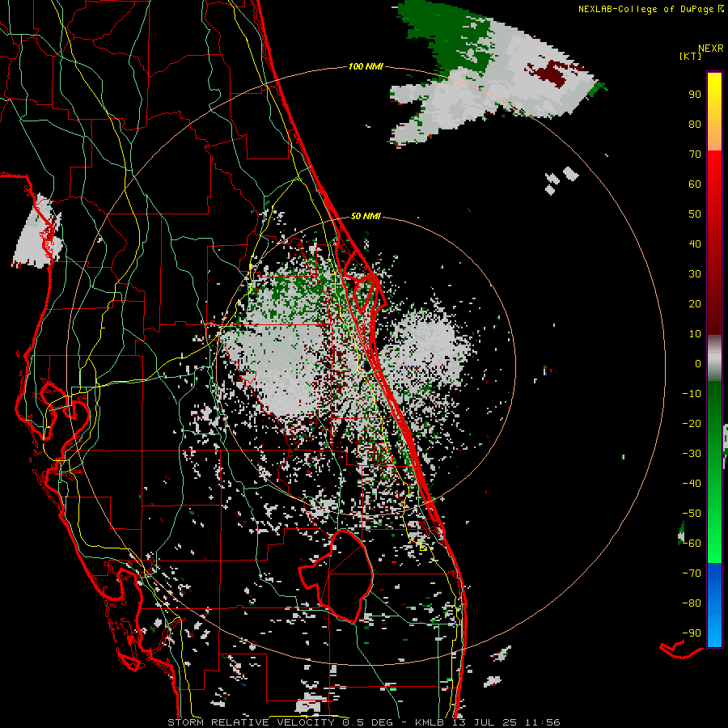Click the 50 NMI range ring label
Screen dimensions: 728x728
[366, 216]
